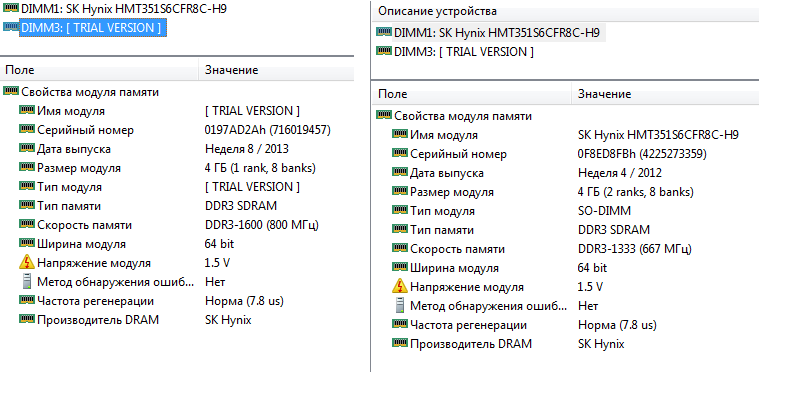This screenshot has height=408, width=792.
Task: Select value 'DDR3-1333 (667 МГц)'
Action: click(x=635, y=249)
